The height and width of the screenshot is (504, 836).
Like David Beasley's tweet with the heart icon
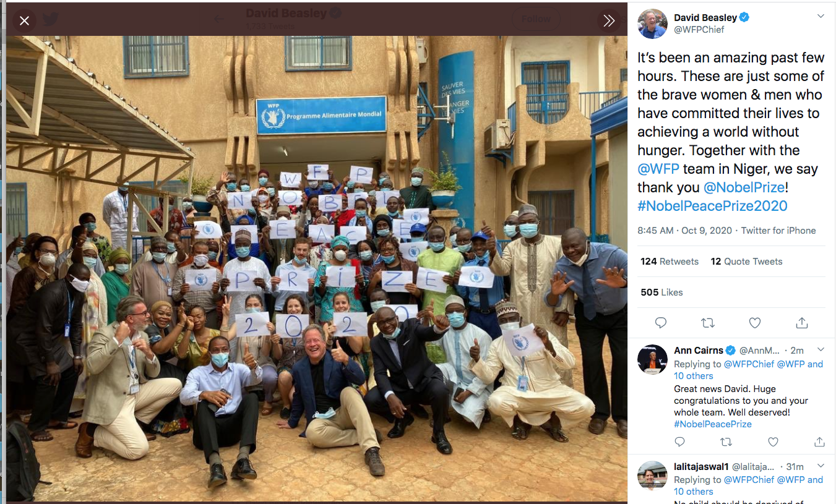(x=755, y=323)
